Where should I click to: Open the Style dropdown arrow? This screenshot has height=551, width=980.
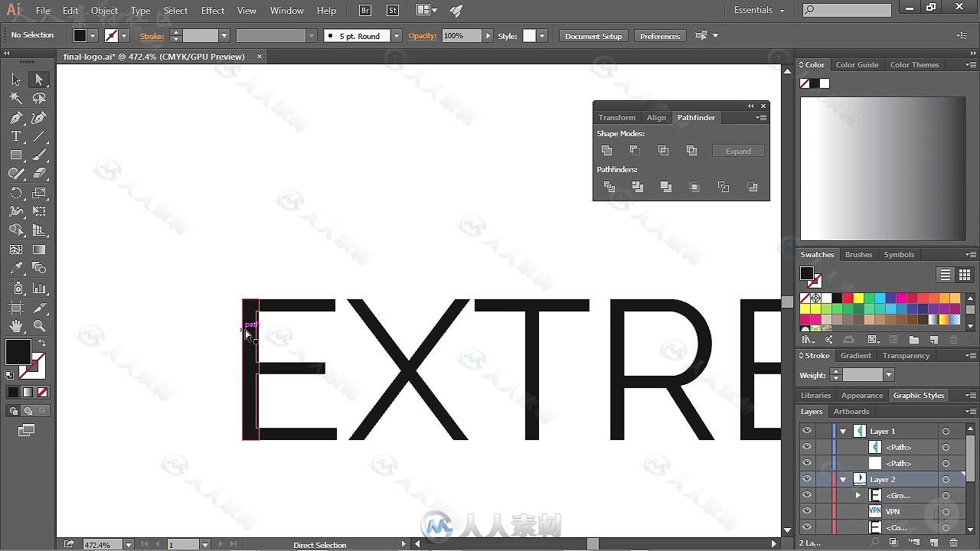point(542,36)
